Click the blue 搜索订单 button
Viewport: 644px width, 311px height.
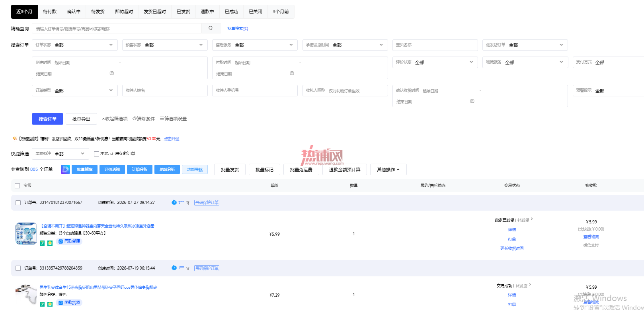click(x=47, y=119)
